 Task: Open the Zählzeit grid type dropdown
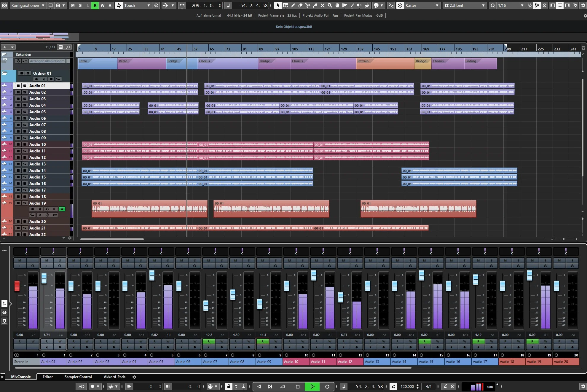coord(465,5)
